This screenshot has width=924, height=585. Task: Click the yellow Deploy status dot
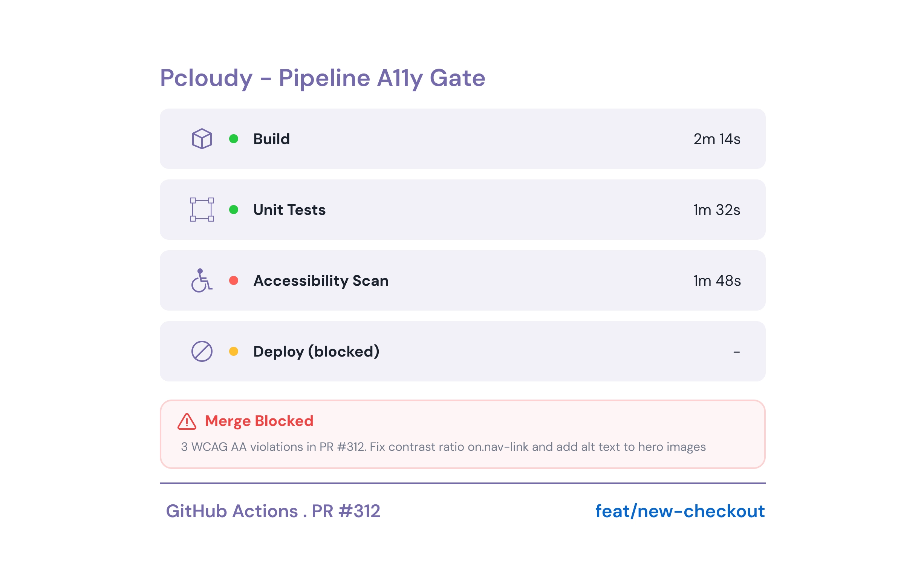tap(234, 351)
